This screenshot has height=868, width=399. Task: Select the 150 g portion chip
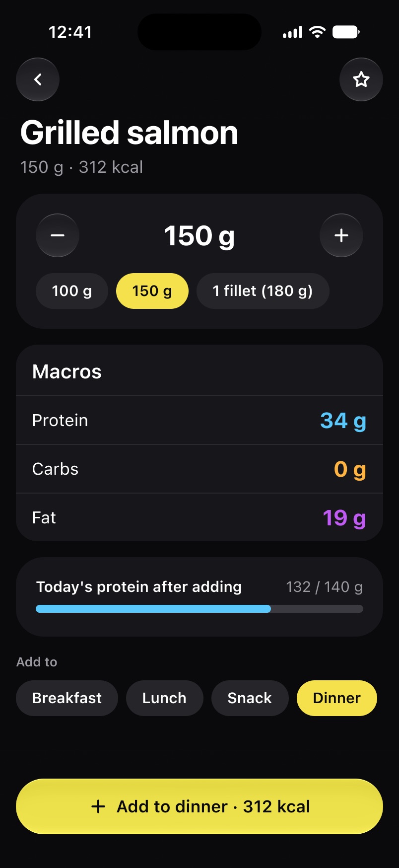(152, 291)
